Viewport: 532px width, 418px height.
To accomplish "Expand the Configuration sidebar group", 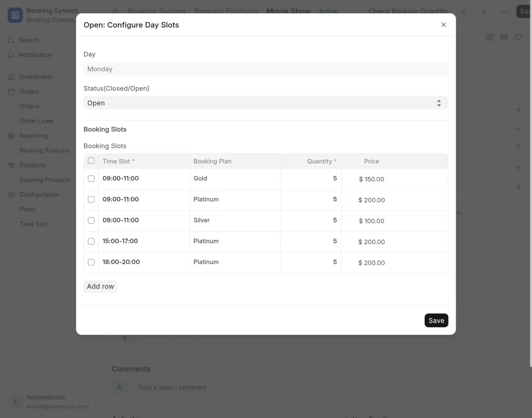I will pos(39,195).
